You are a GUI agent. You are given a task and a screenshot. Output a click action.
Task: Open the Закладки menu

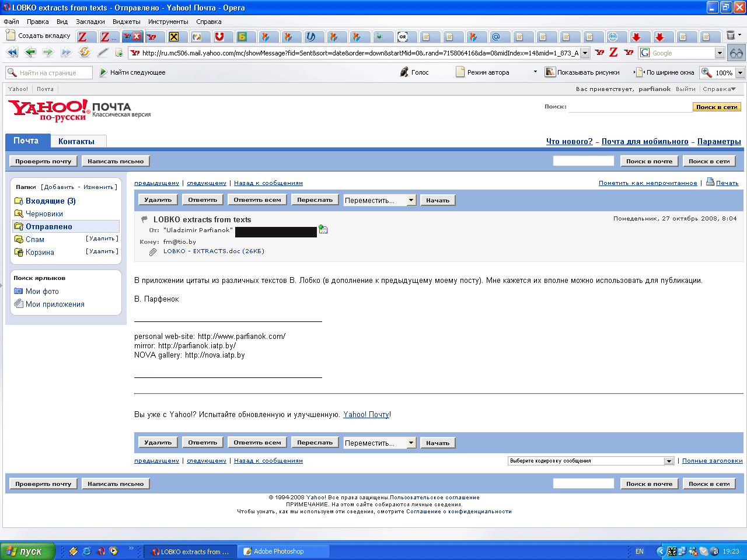90,22
